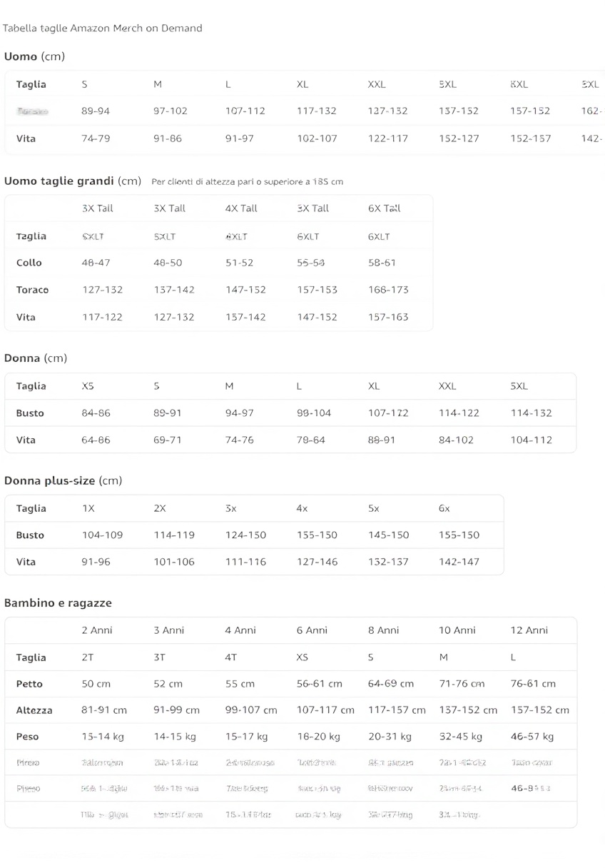Select the 12 Anni column header
This screenshot has width=605, height=868.
click(x=529, y=630)
